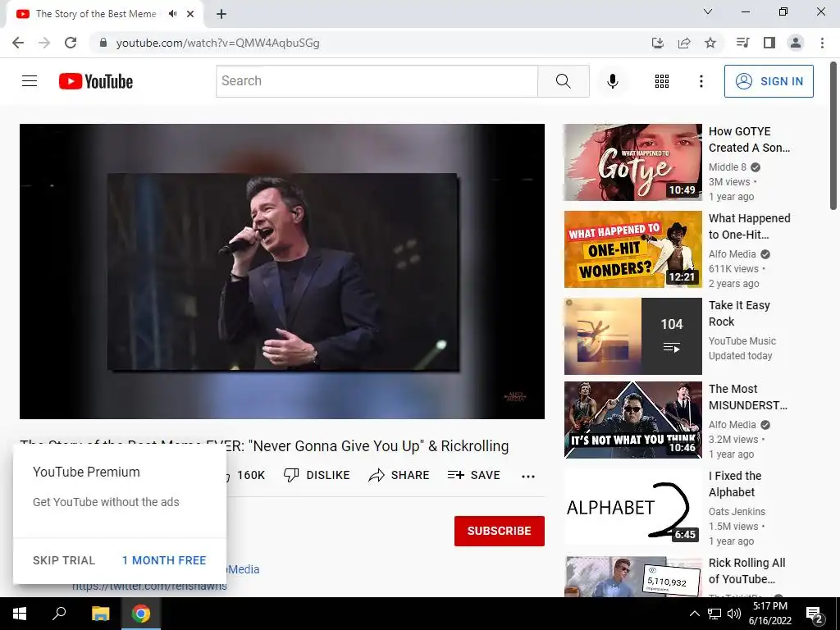840x630 pixels.
Task: Open the One-Hit Wonders thumbnail
Action: tap(632, 249)
